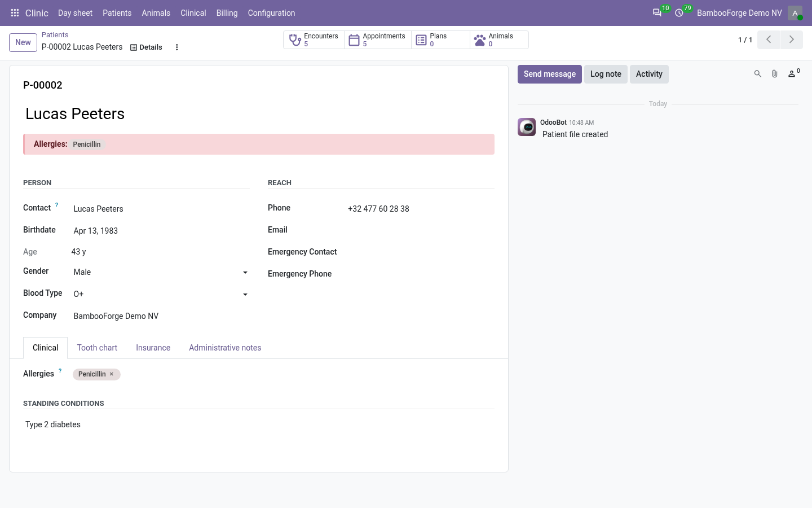812x508 pixels.
Task: Open the activities clock icon
Action: pos(679,13)
